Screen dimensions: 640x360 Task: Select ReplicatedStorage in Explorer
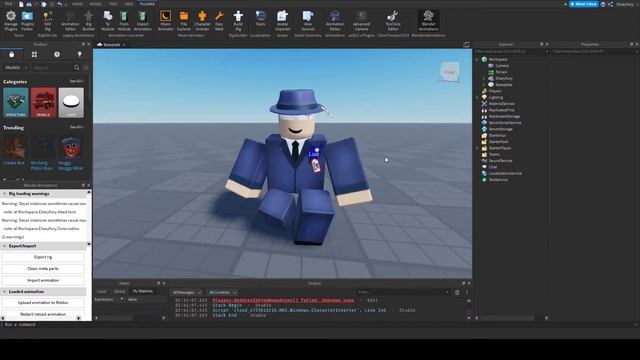coord(504,117)
